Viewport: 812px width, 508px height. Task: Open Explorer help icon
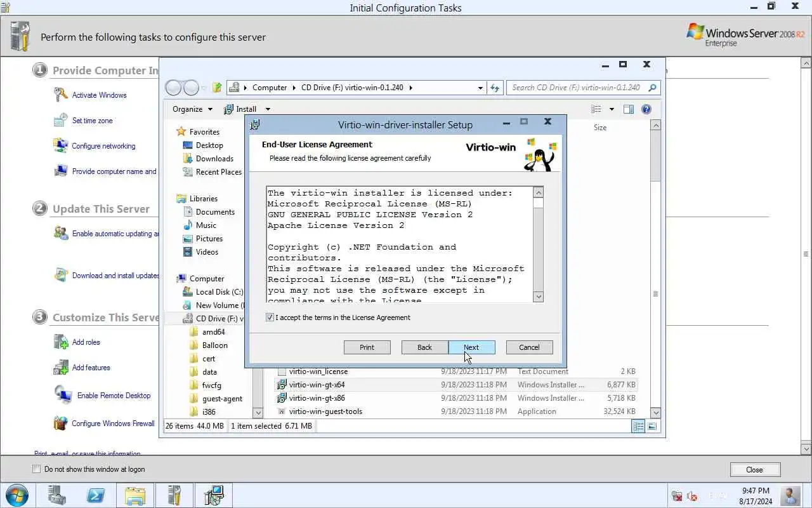646,109
